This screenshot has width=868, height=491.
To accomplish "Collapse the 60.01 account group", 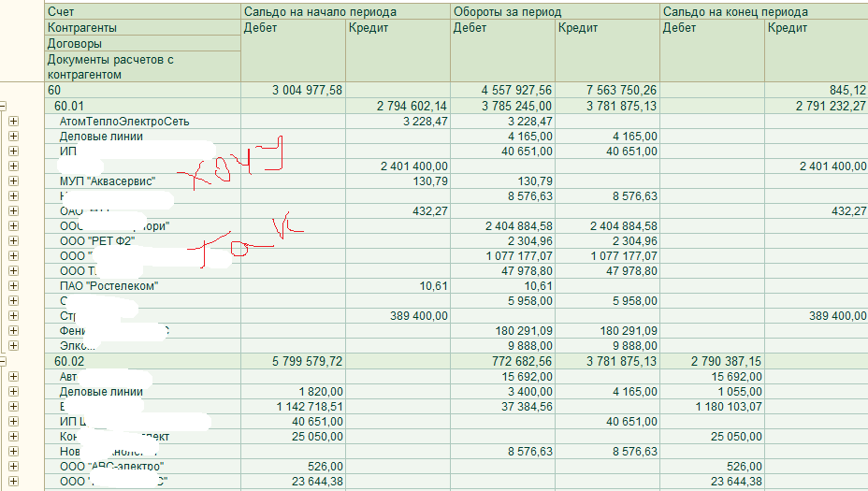I will click(x=3, y=107).
